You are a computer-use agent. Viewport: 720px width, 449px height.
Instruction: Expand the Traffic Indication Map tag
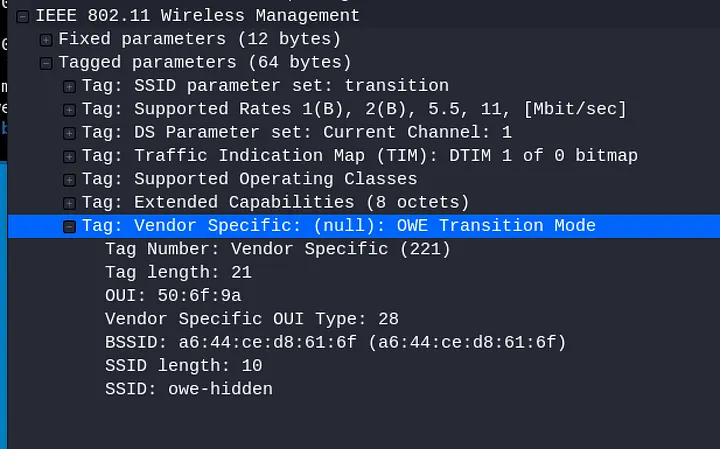point(69,156)
